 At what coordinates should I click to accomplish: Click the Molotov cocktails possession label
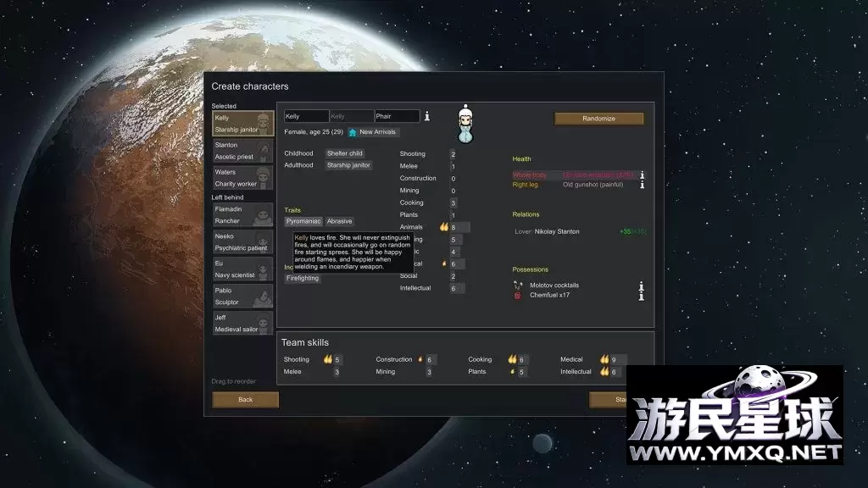coord(554,286)
